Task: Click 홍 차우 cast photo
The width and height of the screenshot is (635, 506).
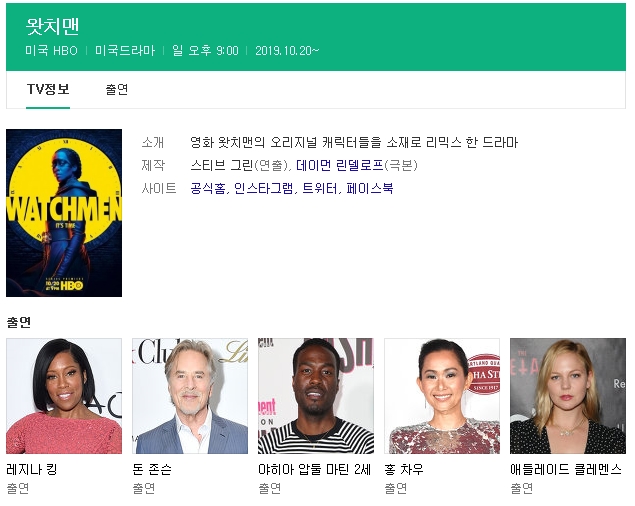Action: [x=442, y=396]
